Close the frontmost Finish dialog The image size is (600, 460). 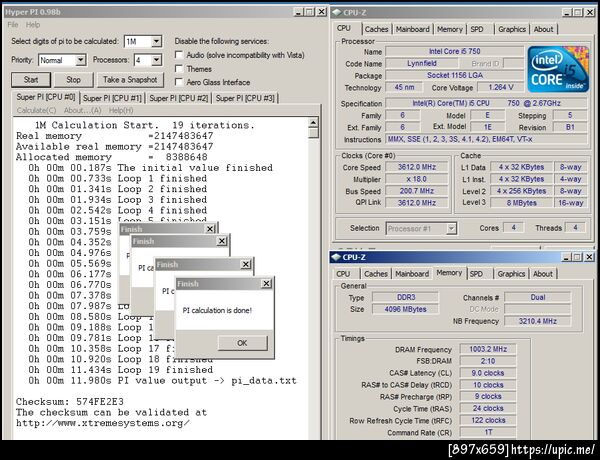(266, 284)
